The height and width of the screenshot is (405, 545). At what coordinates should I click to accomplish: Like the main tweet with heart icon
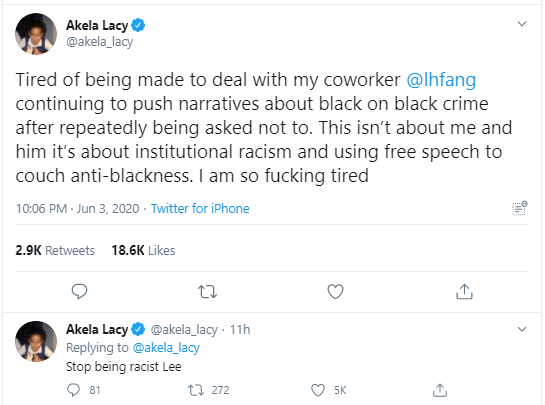(x=335, y=291)
